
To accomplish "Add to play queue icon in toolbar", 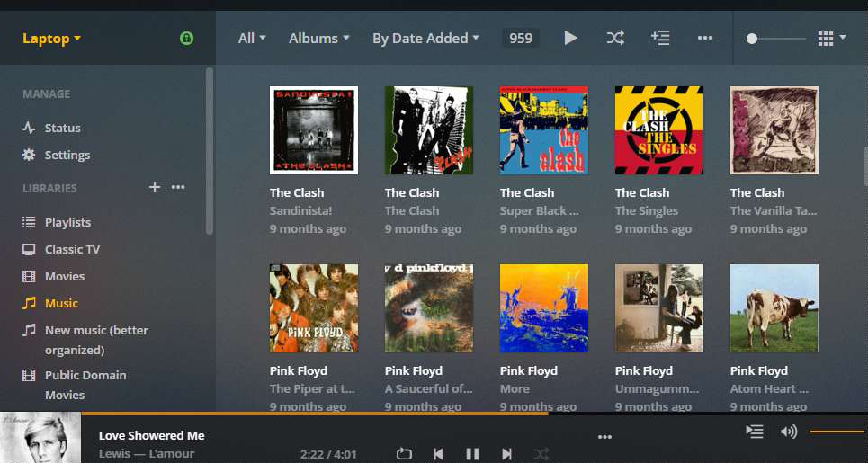I will point(660,38).
